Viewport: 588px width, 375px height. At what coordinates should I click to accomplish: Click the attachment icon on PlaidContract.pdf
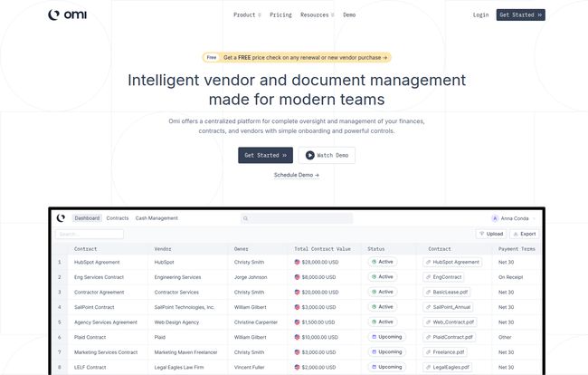tap(428, 337)
